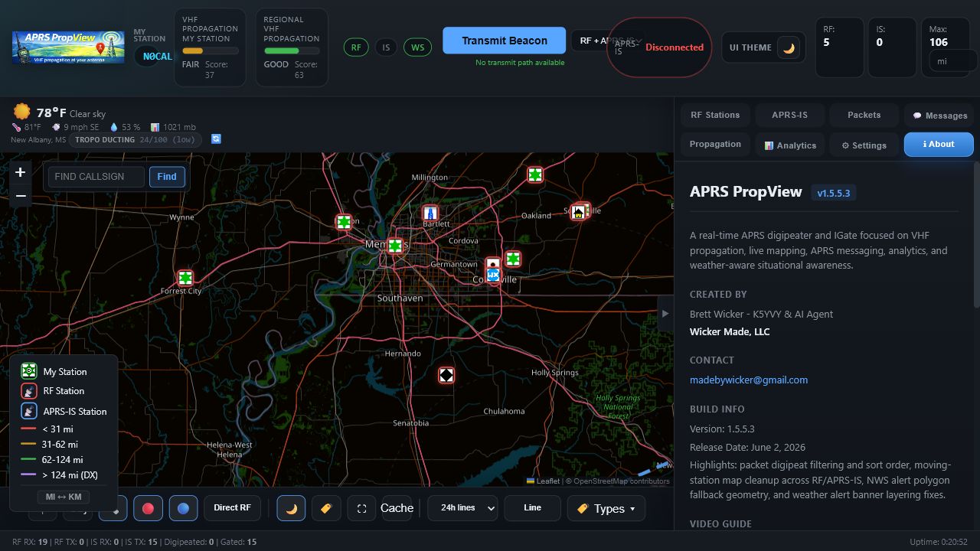Enter fullscreen map view

pos(361,508)
